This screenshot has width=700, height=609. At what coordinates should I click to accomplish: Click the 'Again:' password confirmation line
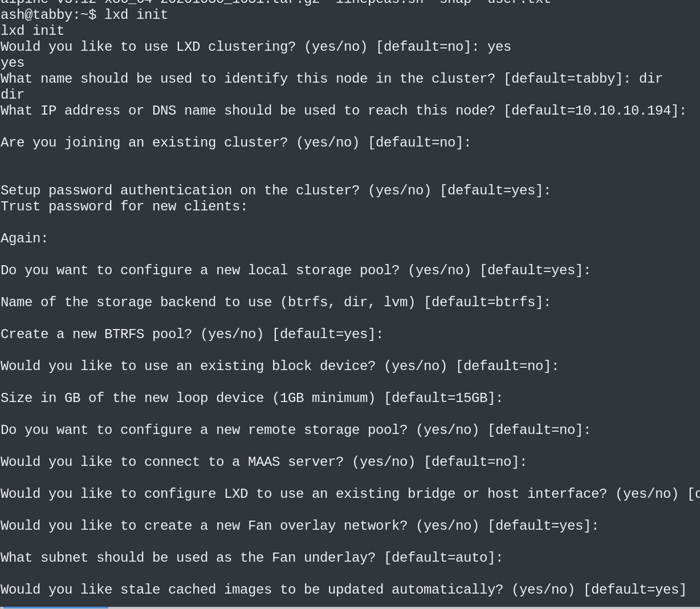[24, 238]
